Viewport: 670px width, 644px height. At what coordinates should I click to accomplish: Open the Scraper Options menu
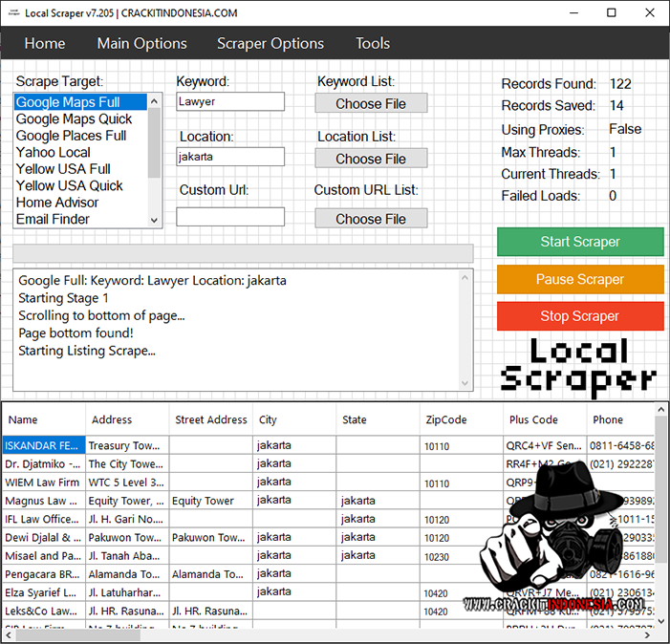[x=270, y=43]
